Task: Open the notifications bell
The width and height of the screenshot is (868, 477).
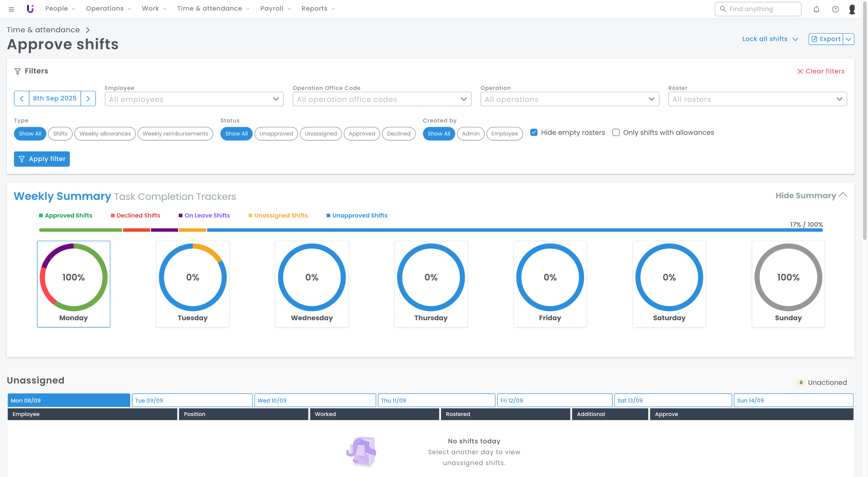Action: pyautogui.click(x=816, y=9)
